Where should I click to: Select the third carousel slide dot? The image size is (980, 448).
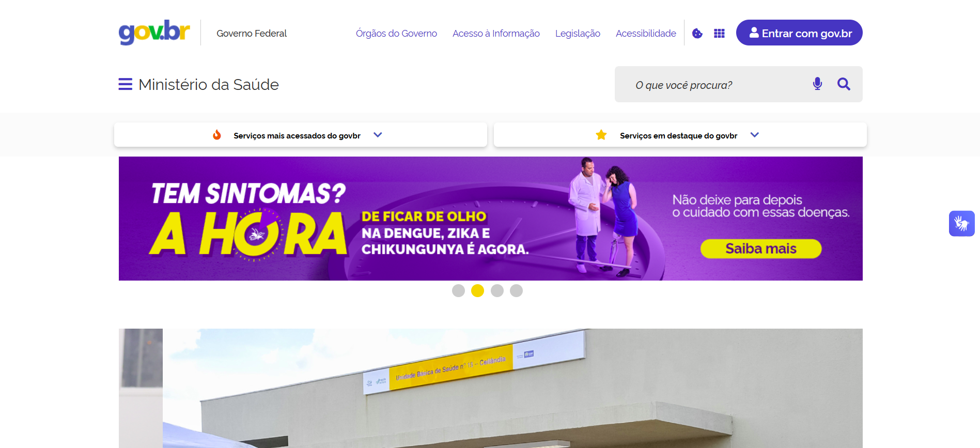pos(497,290)
